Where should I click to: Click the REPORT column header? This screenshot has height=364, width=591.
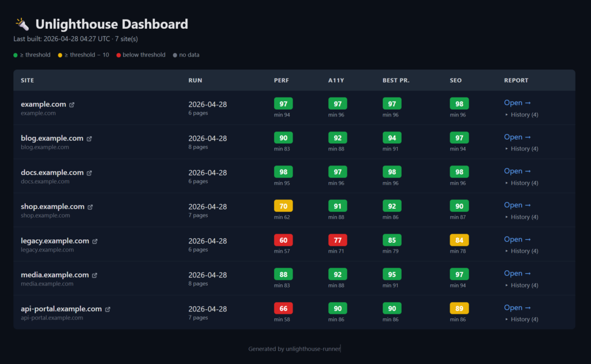[x=516, y=80]
